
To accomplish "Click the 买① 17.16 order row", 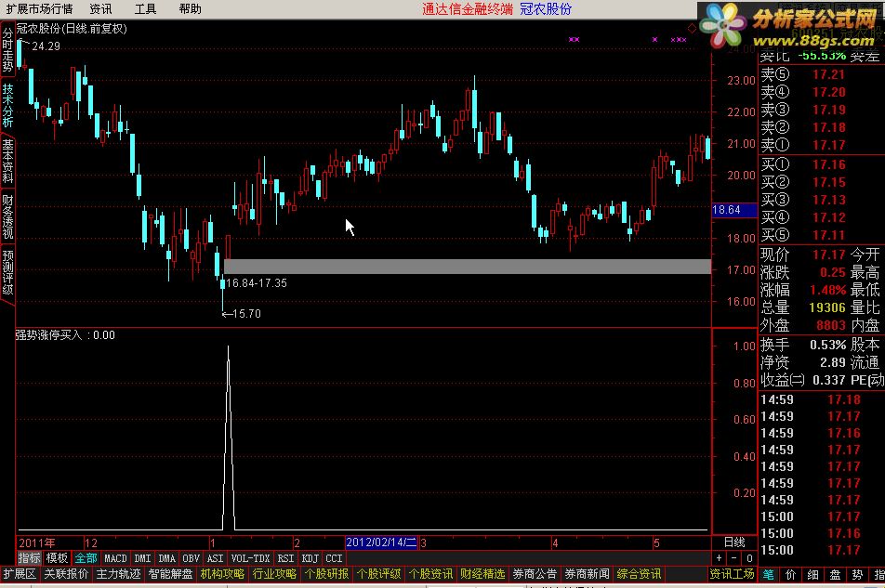I will coord(803,164).
